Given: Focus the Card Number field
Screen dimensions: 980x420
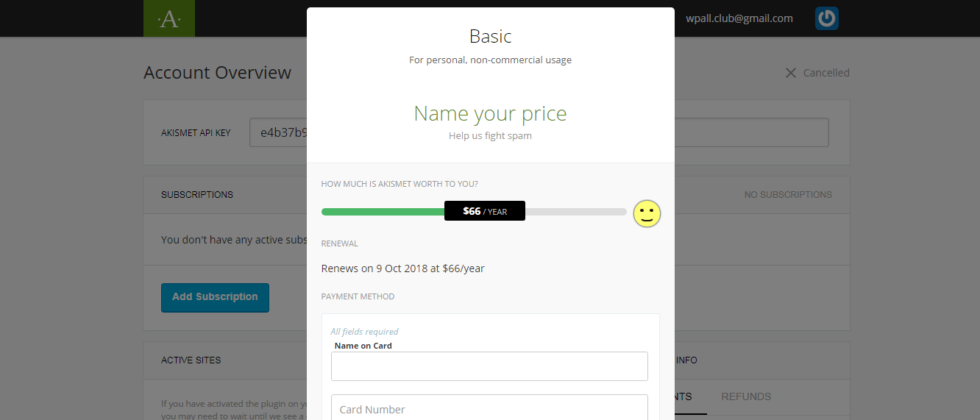Looking at the screenshot, I should pos(489,409).
